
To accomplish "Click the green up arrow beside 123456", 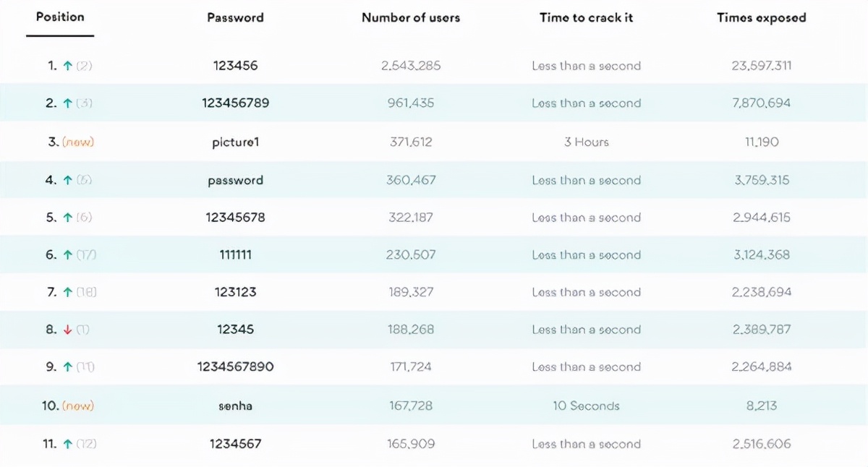I will [67, 66].
